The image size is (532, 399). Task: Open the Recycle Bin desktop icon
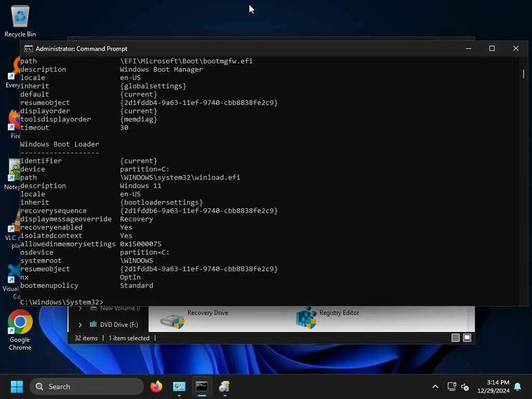click(x=20, y=21)
